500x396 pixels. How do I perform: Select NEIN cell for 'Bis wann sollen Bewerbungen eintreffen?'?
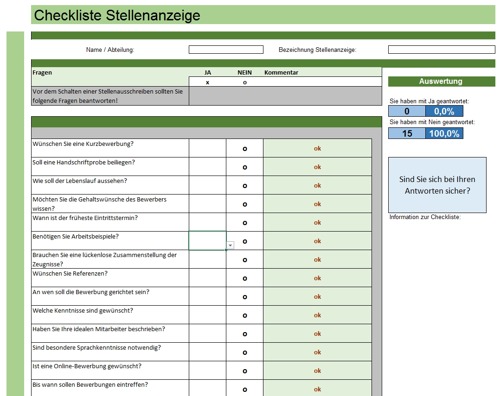coord(245,388)
